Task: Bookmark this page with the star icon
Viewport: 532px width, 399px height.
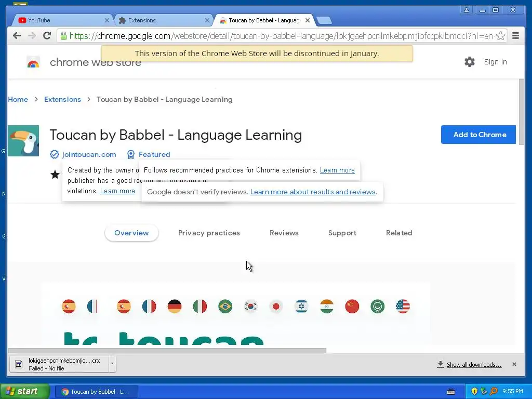Action: 500,36
